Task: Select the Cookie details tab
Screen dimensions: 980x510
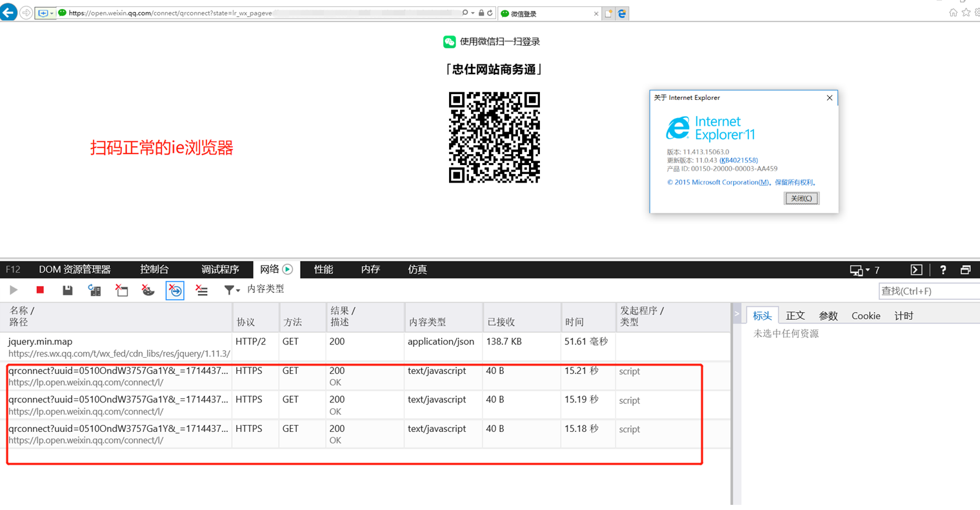Action: (x=866, y=315)
